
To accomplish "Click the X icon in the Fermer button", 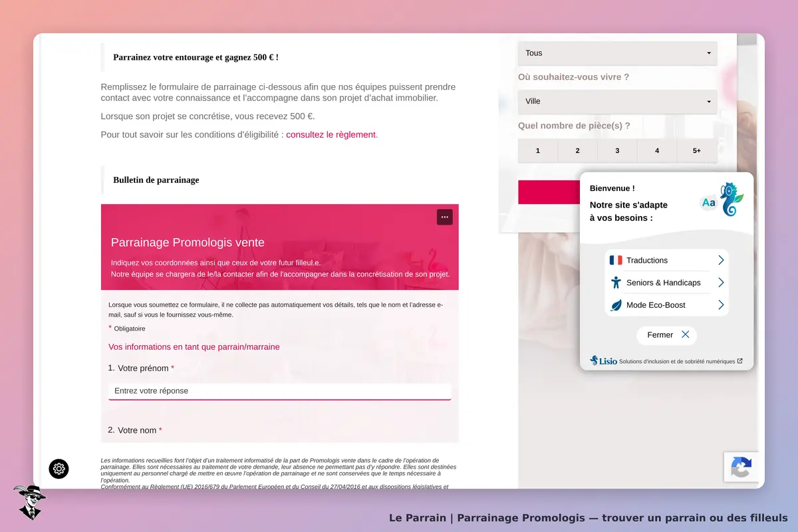I will pos(685,334).
